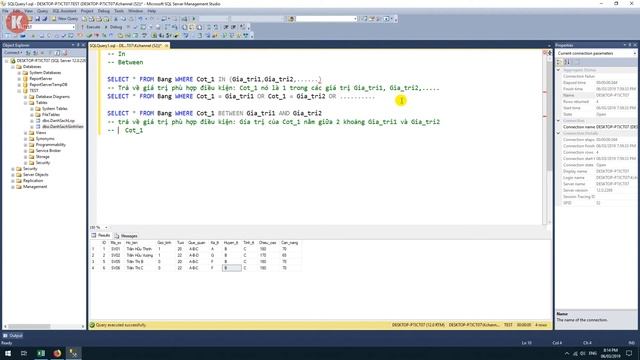Select the Service Broker folder
This screenshot has height=360, width=640.
[x=48, y=151]
